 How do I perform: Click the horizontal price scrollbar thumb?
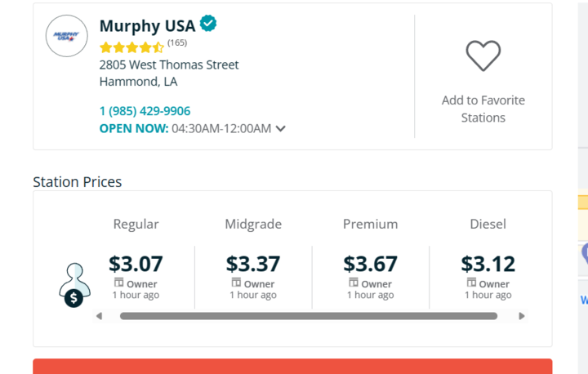click(x=309, y=316)
